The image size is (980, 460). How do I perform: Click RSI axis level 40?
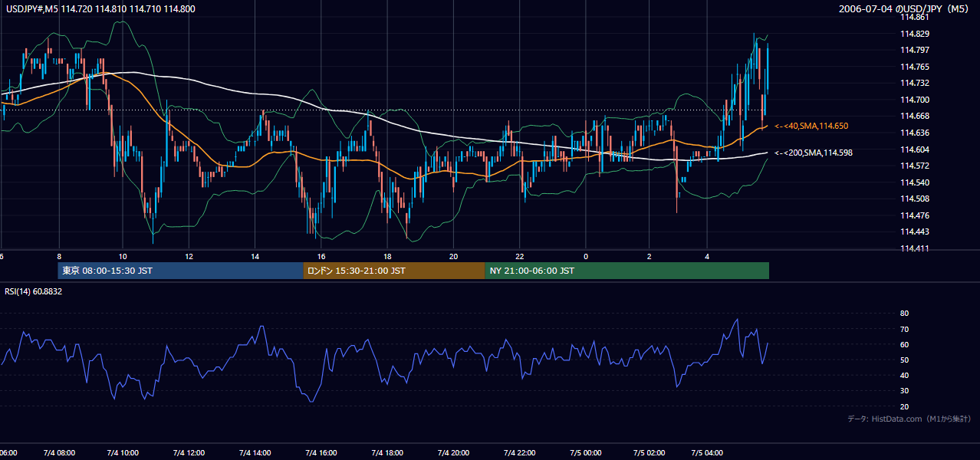904,375
